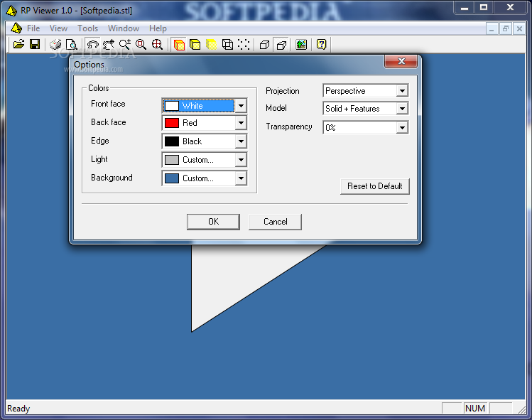
Task: Open the Window menu
Action: [x=124, y=28]
